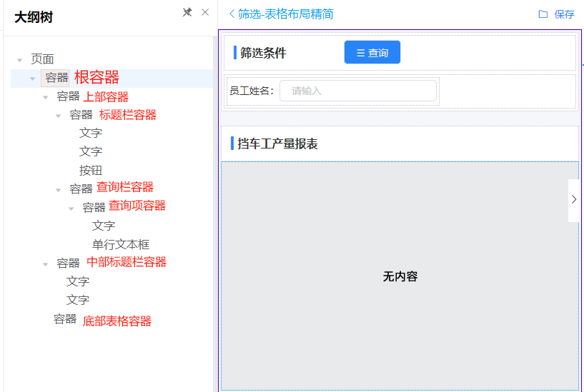
Task: Collapse the 中部标题栏容器 container node arrow
Action: 46,264
